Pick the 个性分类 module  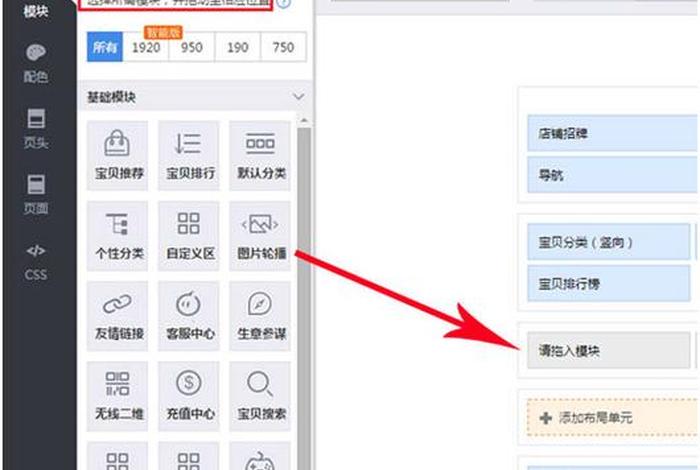point(118,236)
